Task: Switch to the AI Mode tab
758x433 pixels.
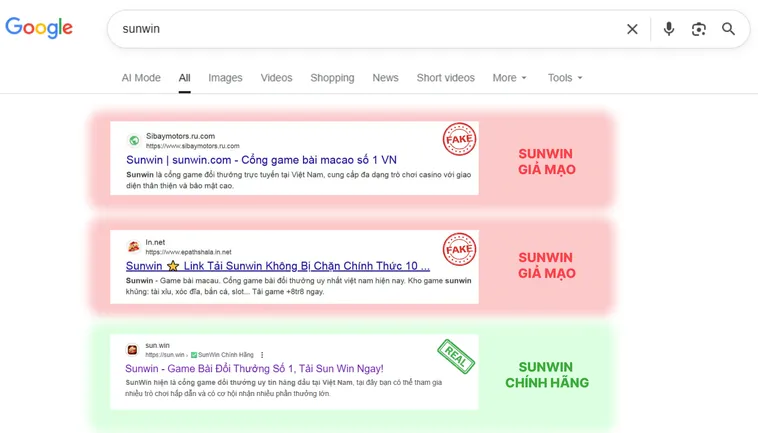Action: 141,78
